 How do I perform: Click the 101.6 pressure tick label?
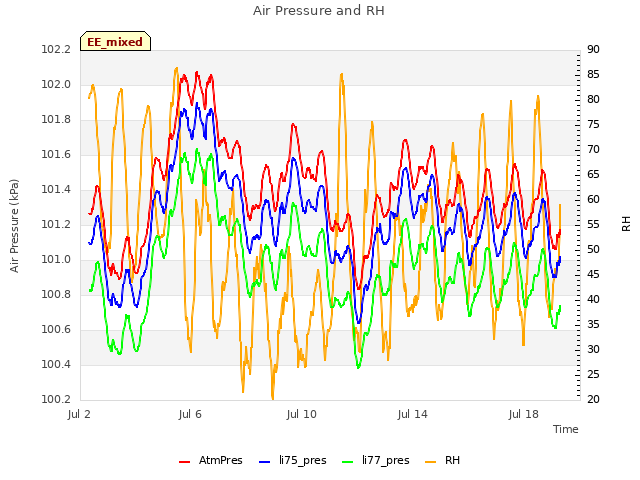point(56,155)
